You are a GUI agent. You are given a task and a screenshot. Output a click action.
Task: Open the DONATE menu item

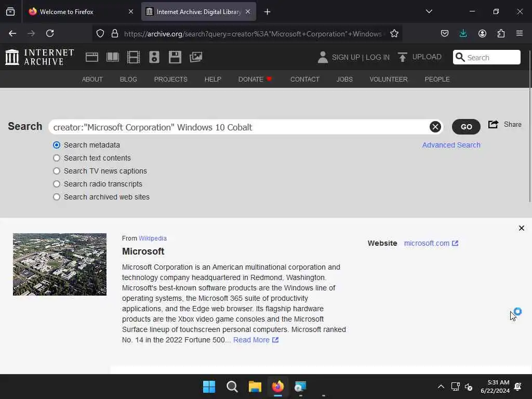(x=255, y=79)
